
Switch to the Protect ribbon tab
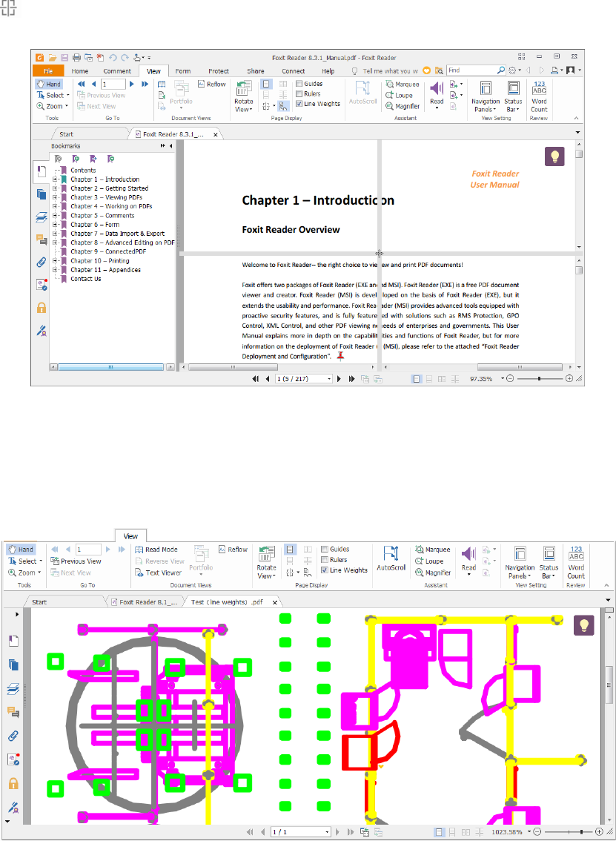(x=218, y=70)
